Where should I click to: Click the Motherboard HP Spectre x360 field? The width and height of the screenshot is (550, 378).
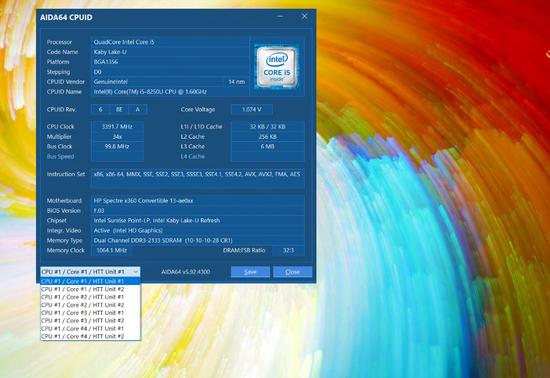tap(197, 201)
